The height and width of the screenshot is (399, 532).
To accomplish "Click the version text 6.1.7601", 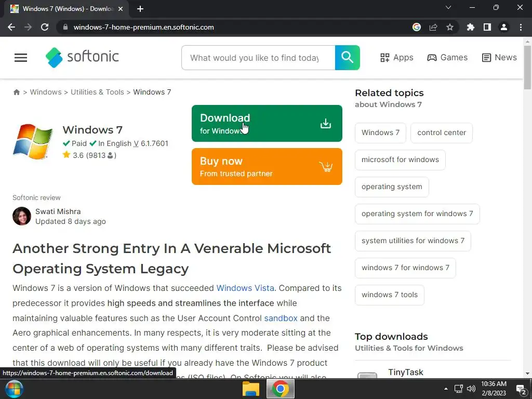I will pos(154,143).
